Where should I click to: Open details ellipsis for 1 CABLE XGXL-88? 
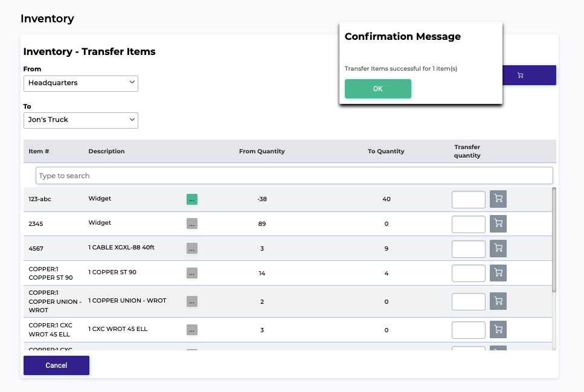tap(192, 248)
